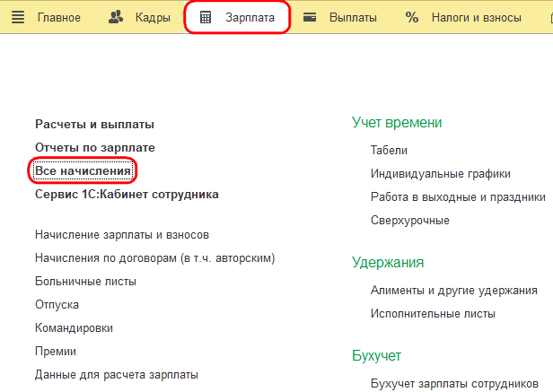
Task: Click the Удержания group heading
Action: click(x=388, y=263)
